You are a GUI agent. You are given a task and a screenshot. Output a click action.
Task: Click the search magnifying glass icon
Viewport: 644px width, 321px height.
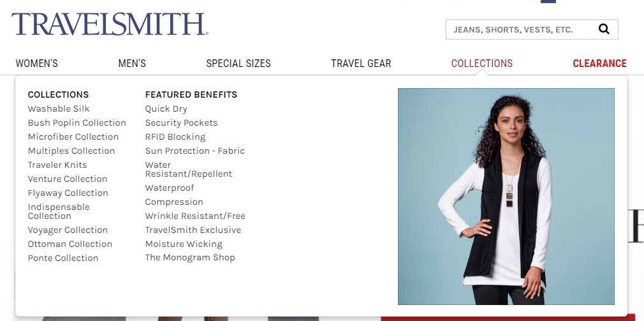click(604, 29)
